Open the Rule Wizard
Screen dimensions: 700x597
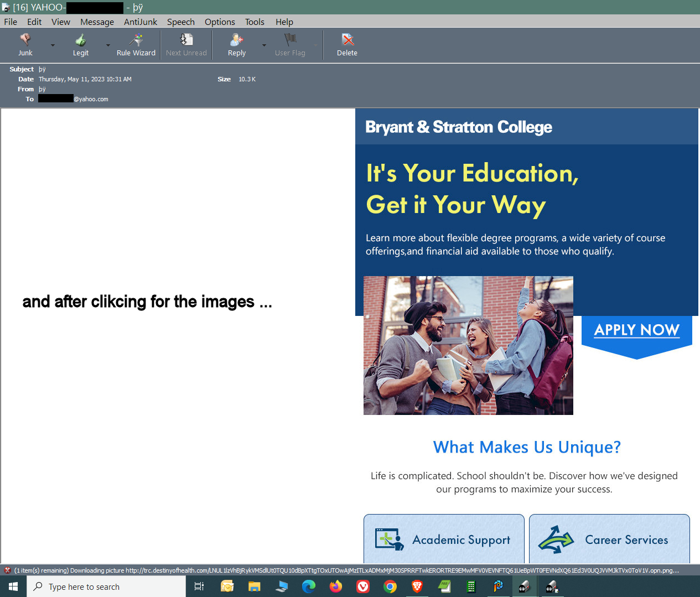(x=136, y=45)
